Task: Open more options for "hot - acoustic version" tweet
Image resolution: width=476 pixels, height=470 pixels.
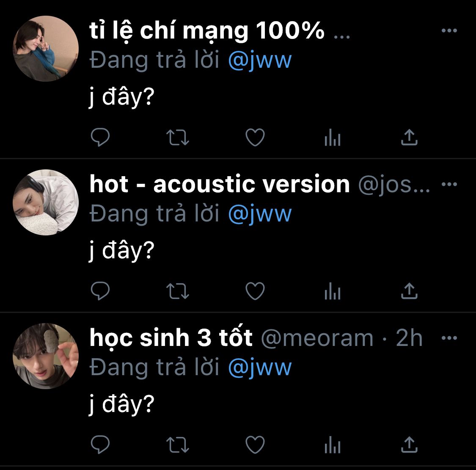Action: point(449,184)
